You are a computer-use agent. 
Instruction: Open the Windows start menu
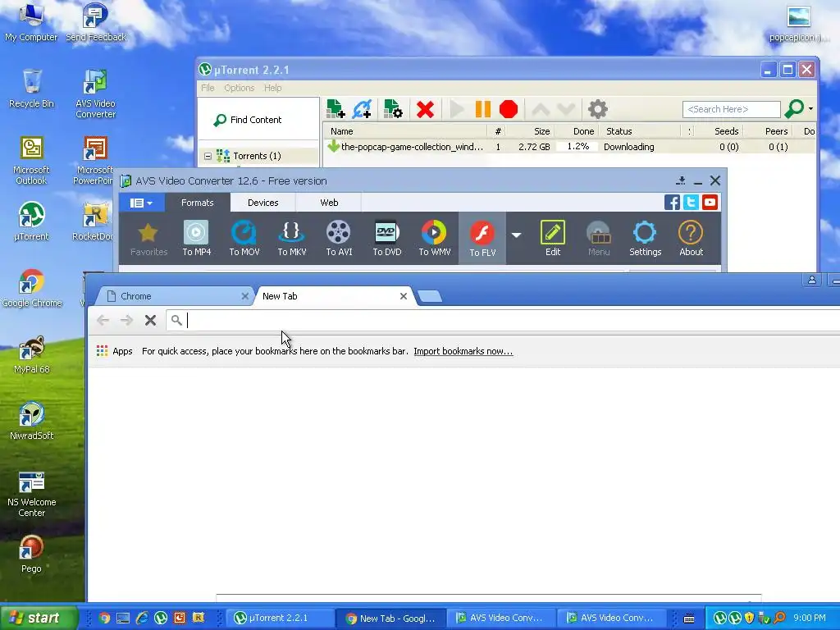39,618
